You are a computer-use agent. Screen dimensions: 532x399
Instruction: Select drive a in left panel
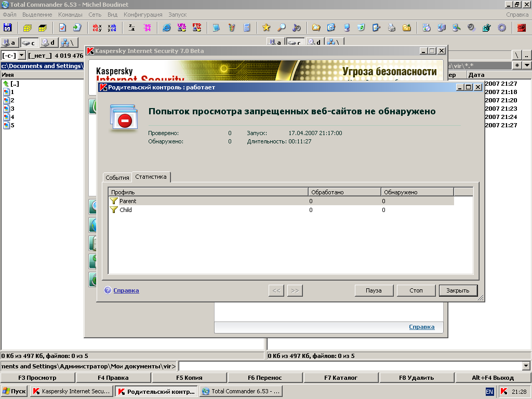9,43
